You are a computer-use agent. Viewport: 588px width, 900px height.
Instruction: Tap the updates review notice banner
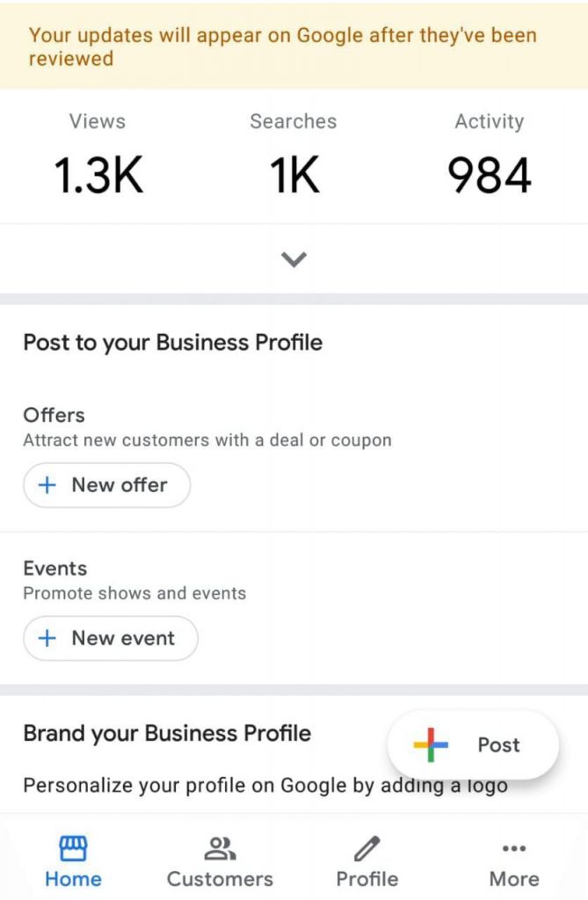pyautogui.click(x=294, y=47)
